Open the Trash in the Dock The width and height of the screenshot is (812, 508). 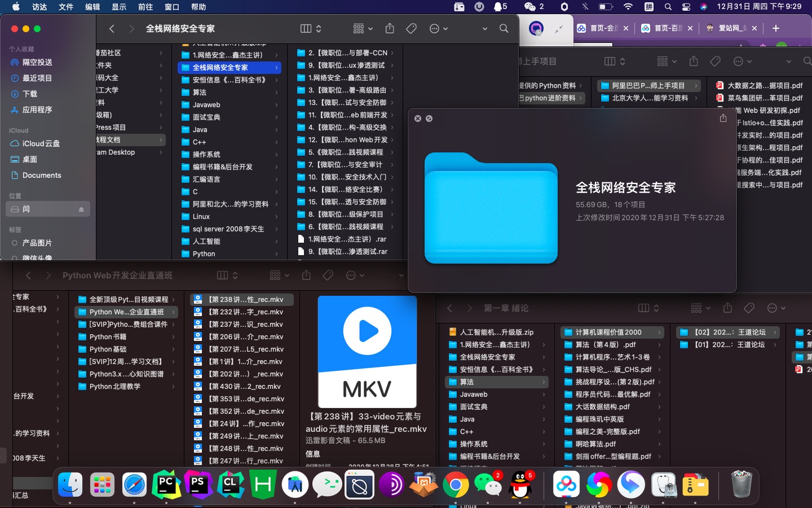click(741, 484)
